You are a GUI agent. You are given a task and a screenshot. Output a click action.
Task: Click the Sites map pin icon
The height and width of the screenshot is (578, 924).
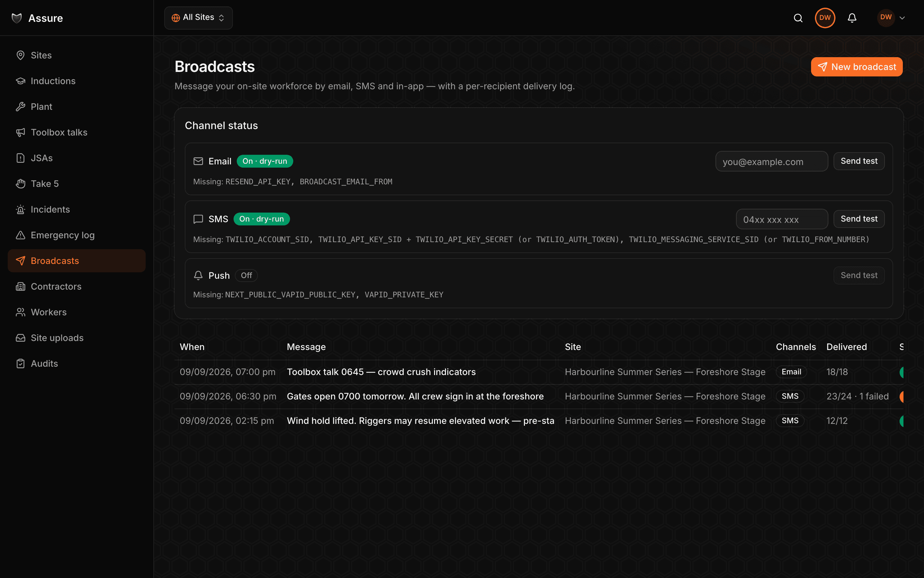[x=21, y=56]
